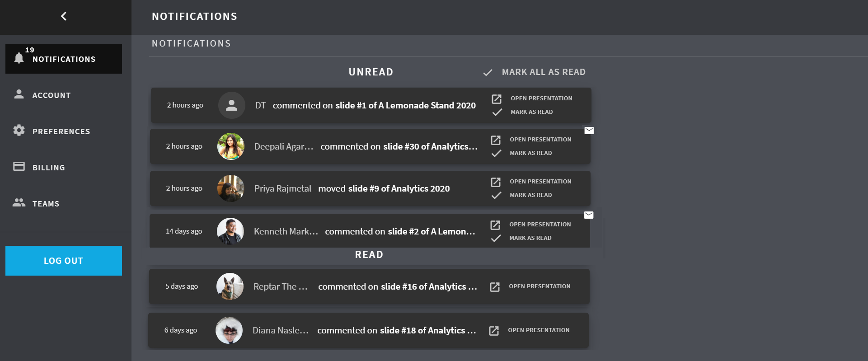The width and height of the screenshot is (868, 361).
Task: Click the Account person icon
Action: click(x=19, y=94)
